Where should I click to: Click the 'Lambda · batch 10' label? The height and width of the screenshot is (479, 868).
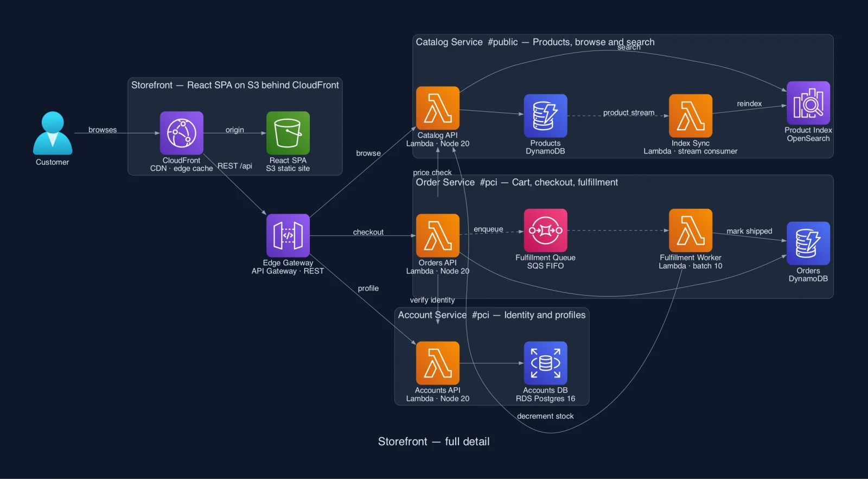click(x=691, y=266)
